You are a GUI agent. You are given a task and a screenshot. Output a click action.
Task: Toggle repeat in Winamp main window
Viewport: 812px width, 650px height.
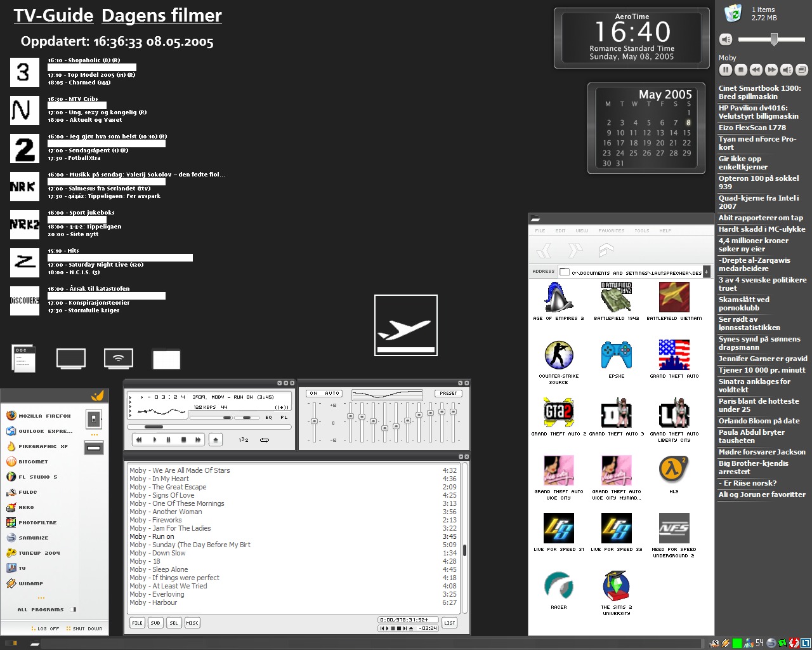coord(265,439)
